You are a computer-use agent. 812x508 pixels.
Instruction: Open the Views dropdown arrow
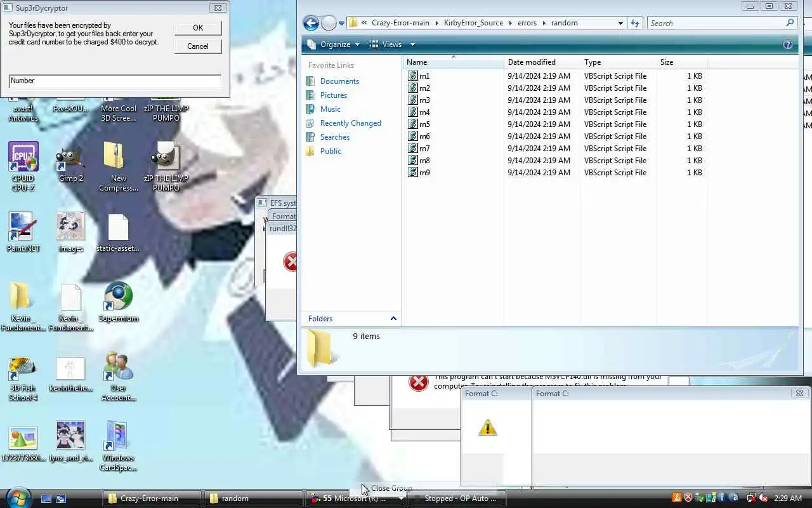(x=412, y=44)
